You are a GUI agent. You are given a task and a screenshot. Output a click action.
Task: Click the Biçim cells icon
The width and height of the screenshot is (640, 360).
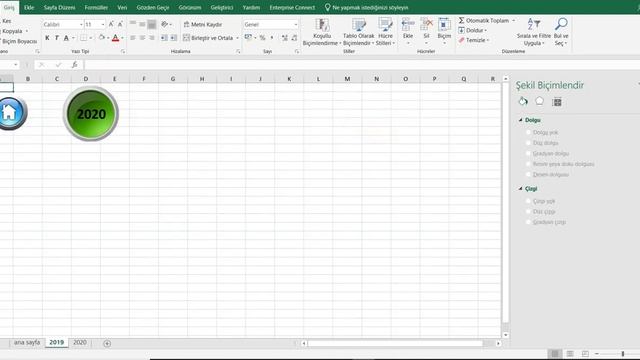point(444,24)
